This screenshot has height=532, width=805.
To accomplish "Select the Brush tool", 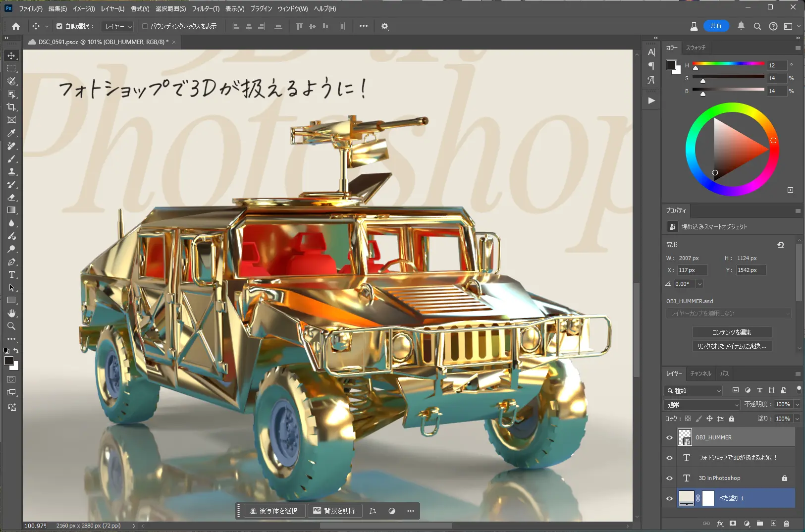I will [x=11, y=159].
